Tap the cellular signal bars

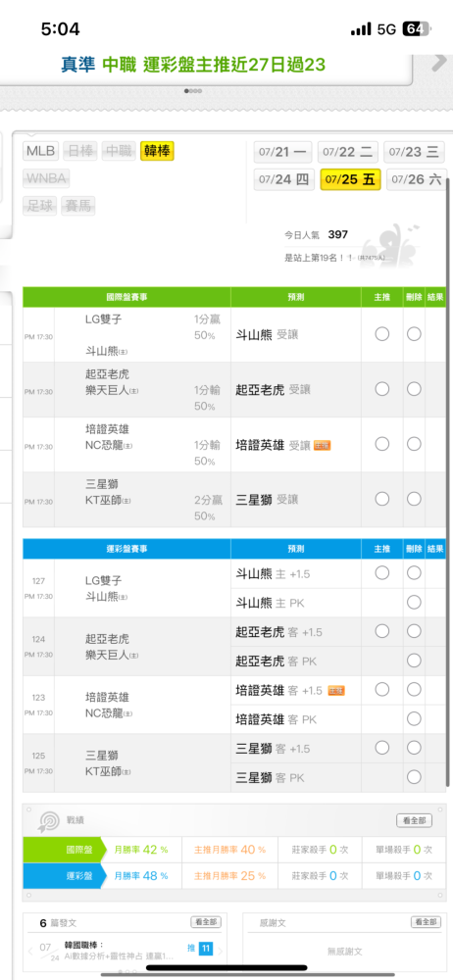click(x=361, y=29)
